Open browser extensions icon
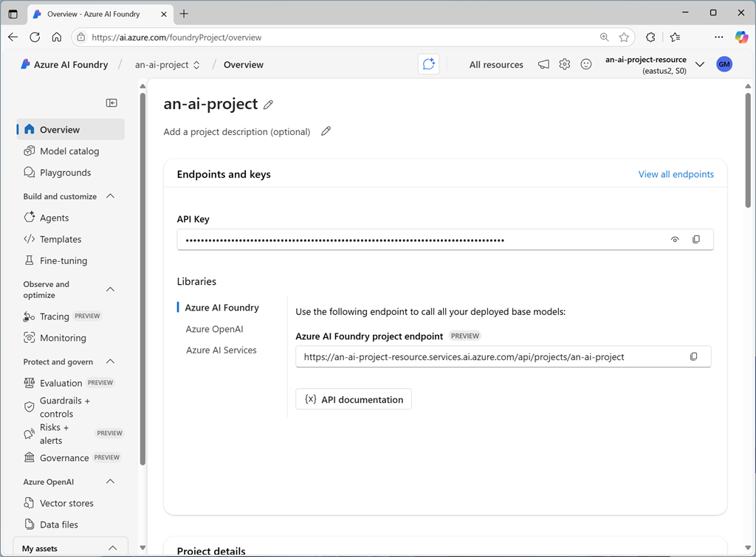The height and width of the screenshot is (557, 756). [650, 37]
